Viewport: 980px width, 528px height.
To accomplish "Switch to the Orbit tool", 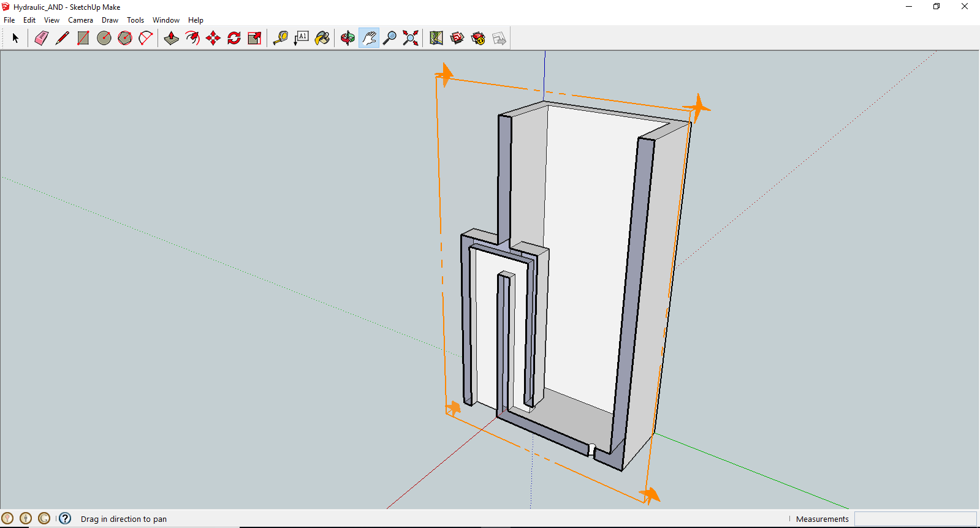I will (x=348, y=38).
